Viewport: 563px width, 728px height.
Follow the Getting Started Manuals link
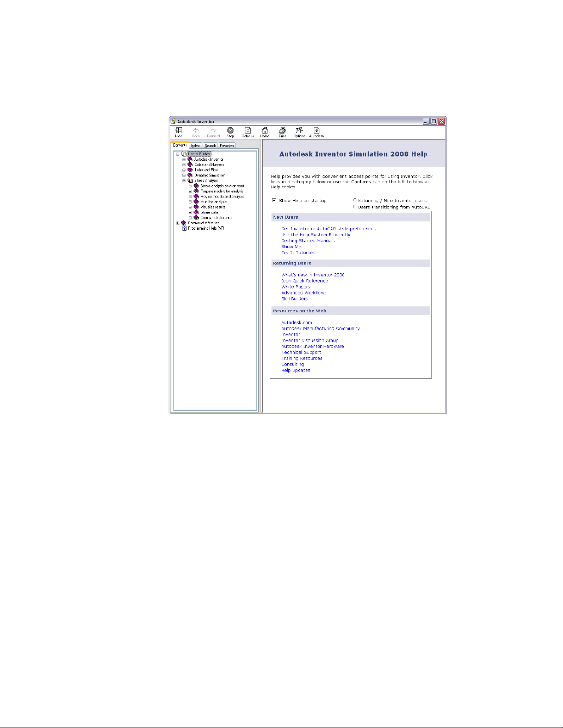[x=308, y=241]
